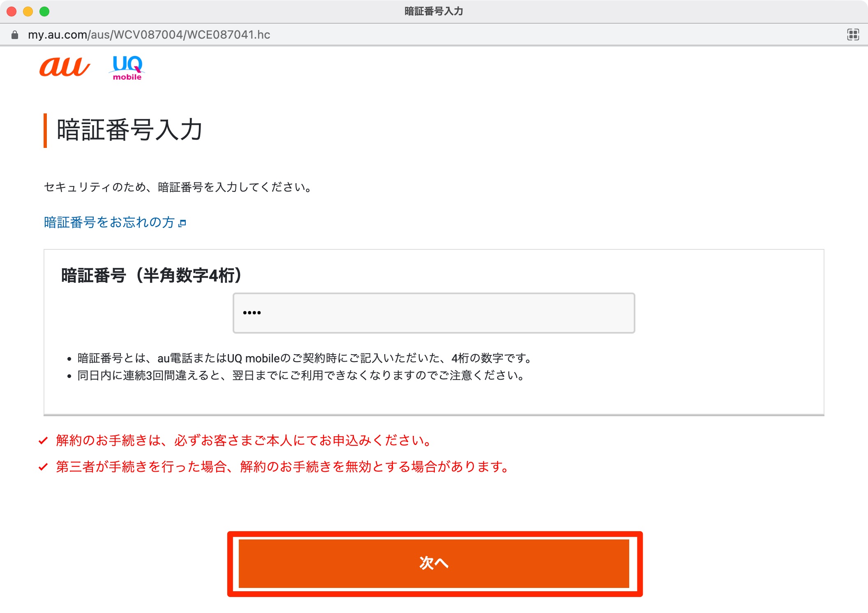Image resolution: width=868 pixels, height=613 pixels.
Task: Click the bullet note explaining 暗証番号とは
Action: tap(305, 358)
